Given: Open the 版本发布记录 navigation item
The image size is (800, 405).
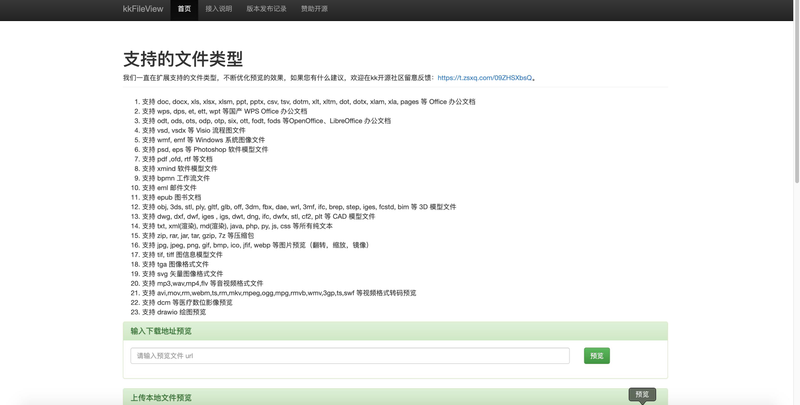Looking at the screenshot, I should [x=266, y=9].
